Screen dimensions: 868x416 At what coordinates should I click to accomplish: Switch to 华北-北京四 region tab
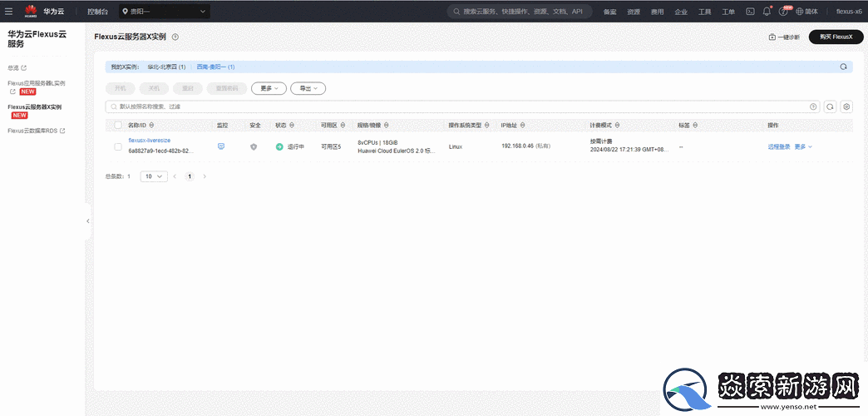pyautogui.click(x=166, y=67)
